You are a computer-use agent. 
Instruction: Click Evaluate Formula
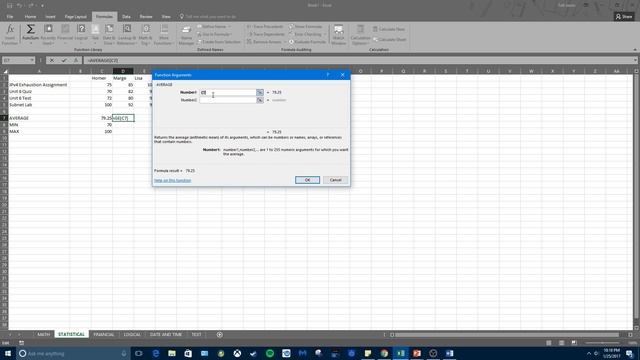[x=307, y=42]
